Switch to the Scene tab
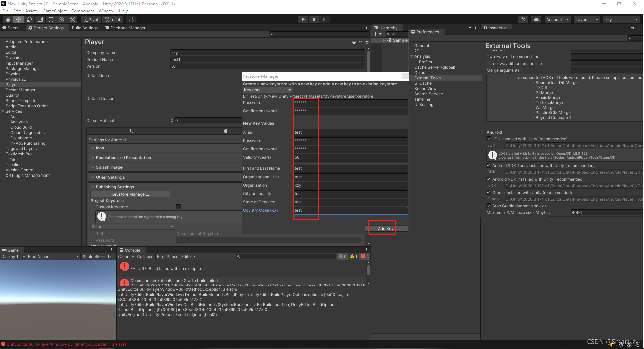The image size is (644, 349). point(11,28)
